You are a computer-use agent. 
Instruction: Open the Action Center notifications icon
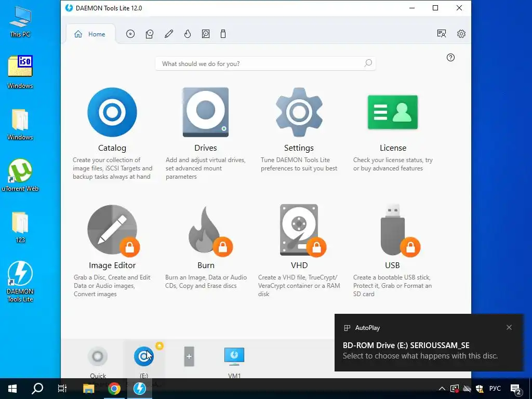[516, 389]
